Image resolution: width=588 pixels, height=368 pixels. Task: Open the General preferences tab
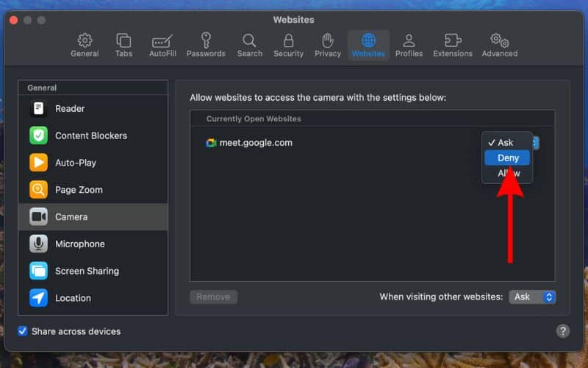[85, 44]
